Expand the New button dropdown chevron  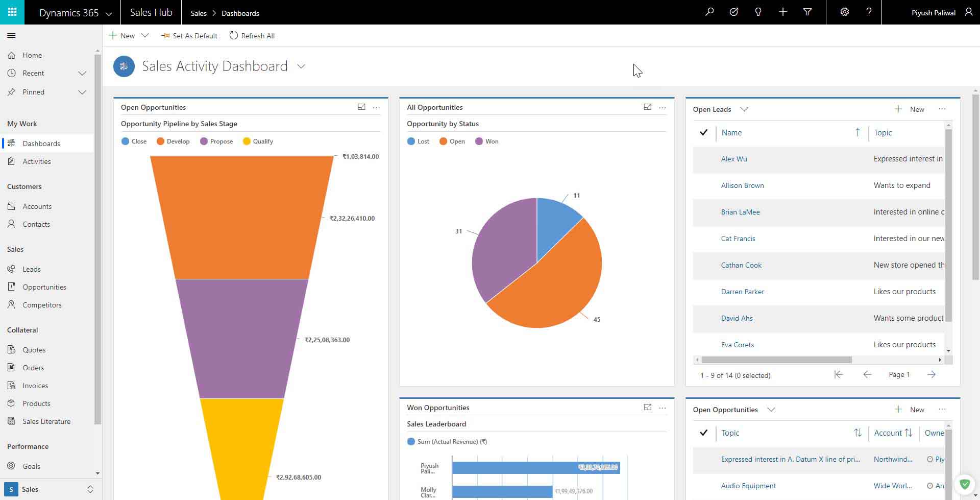click(145, 35)
